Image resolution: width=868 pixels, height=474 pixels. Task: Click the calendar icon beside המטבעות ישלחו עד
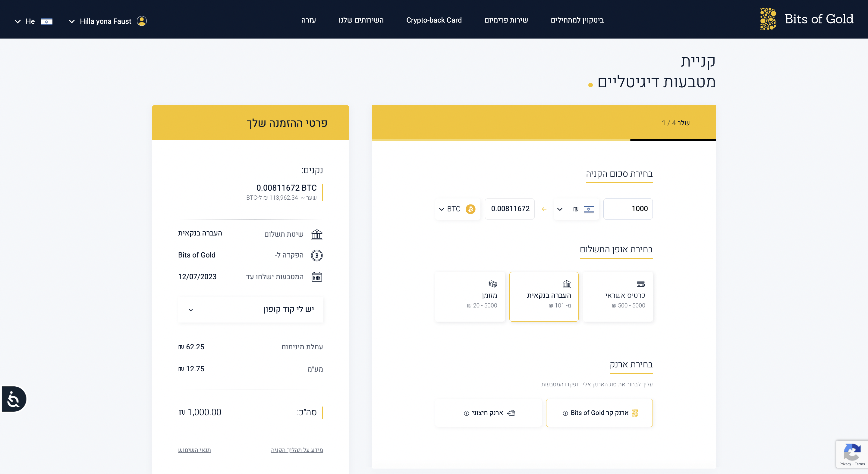tap(316, 277)
